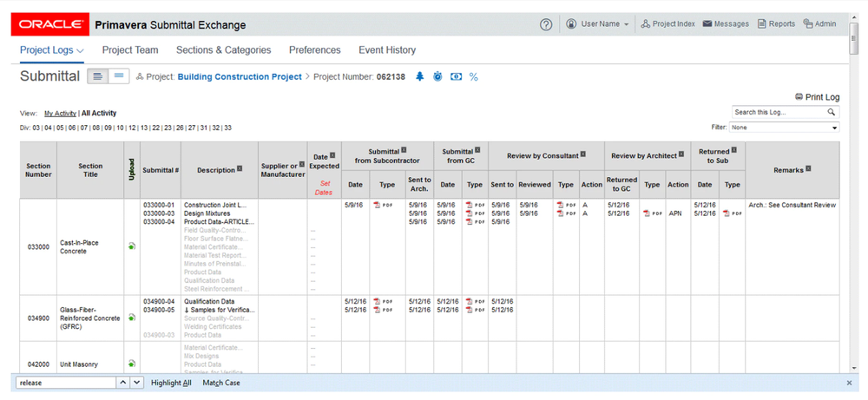The height and width of the screenshot is (400, 868).
Task: Click upload icon for Glass-Fiber-Reinforced Concrete
Action: click(x=132, y=318)
